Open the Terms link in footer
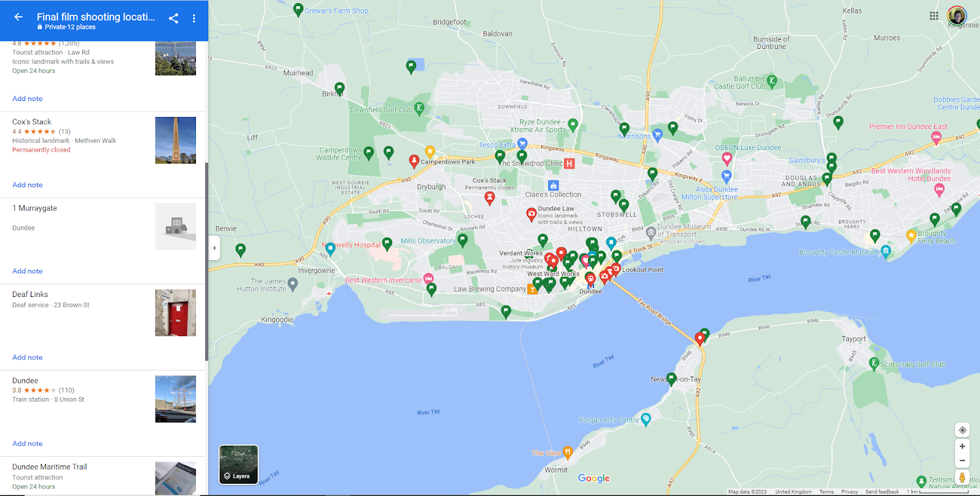The width and height of the screenshot is (980, 496). 827,492
